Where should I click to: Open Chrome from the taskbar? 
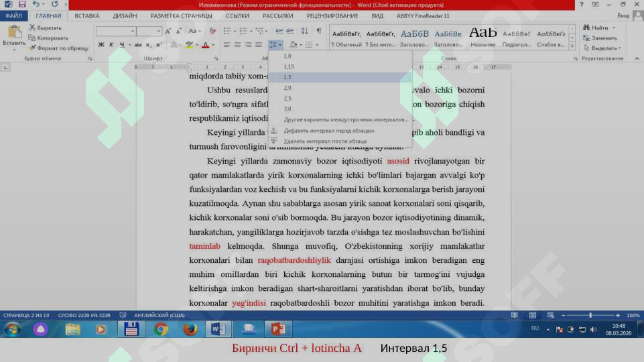pyautogui.click(x=161, y=328)
